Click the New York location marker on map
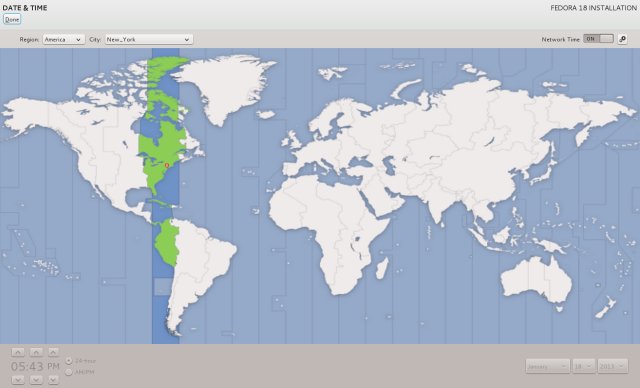This screenshot has height=388, width=640. (167, 165)
